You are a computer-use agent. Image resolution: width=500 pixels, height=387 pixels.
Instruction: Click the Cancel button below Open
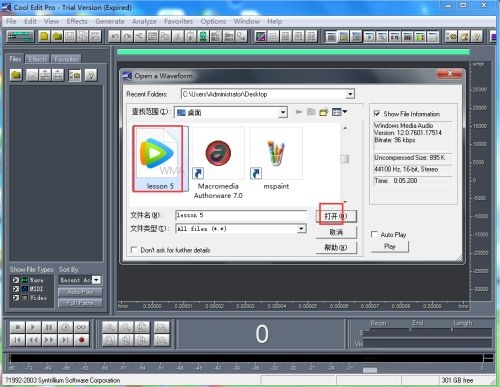point(336,232)
